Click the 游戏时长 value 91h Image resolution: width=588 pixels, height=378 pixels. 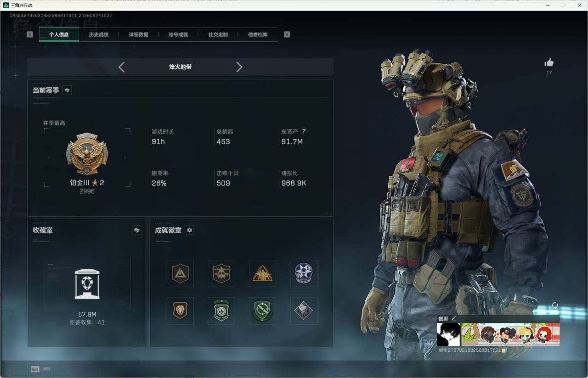click(158, 141)
